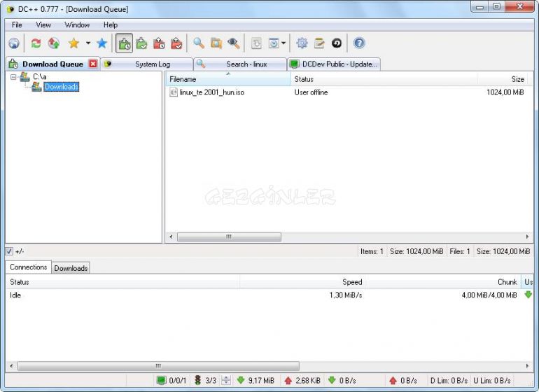Click the 2,68 KiB uploaded status entry
The image size is (539, 392).
coord(302,380)
